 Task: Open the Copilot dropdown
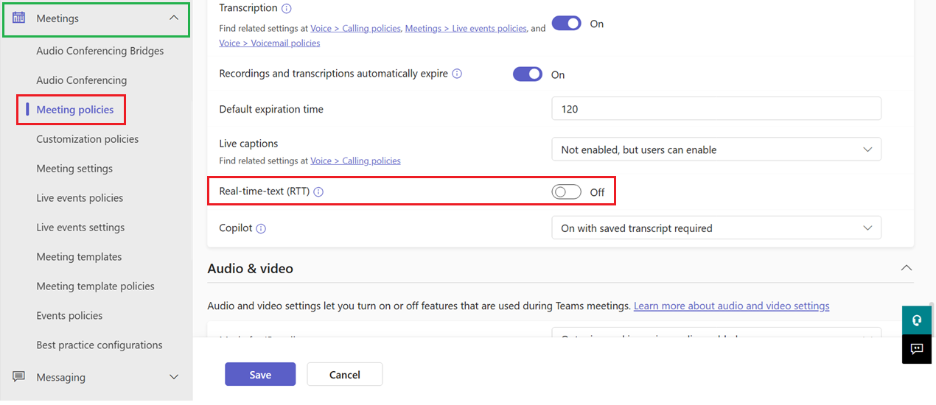click(716, 228)
